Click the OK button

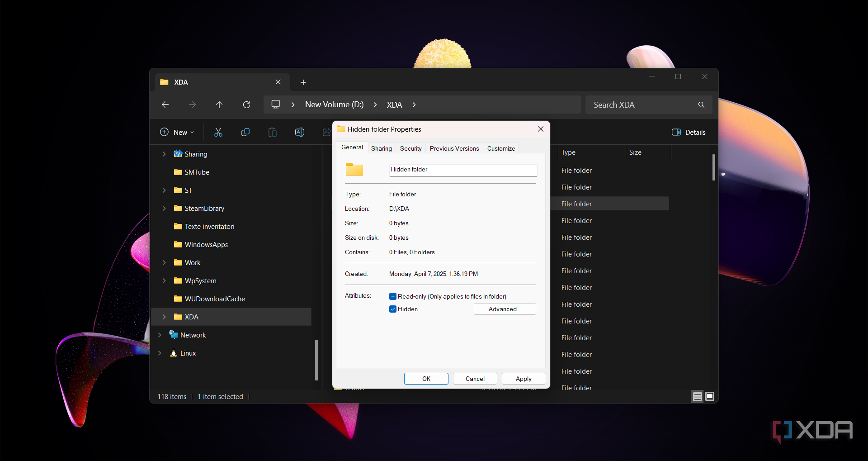coord(426,379)
